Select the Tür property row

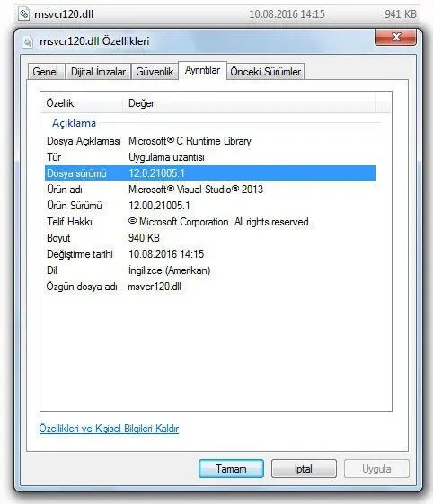pos(210,157)
